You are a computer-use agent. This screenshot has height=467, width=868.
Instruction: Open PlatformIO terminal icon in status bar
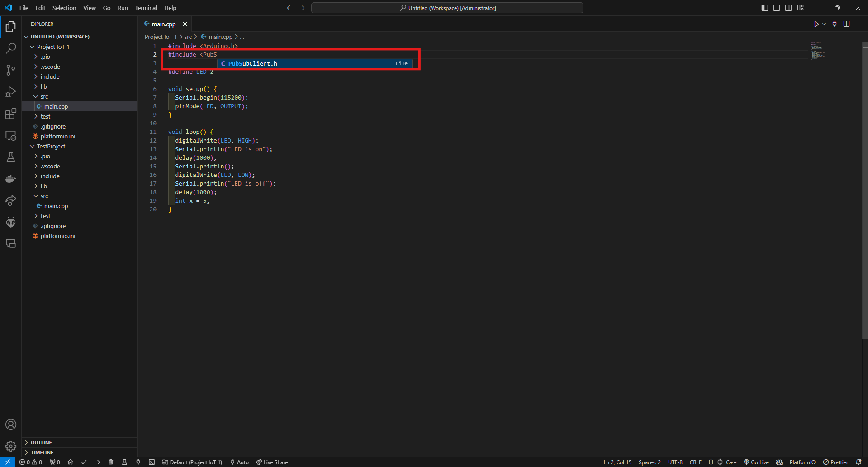click(152, 462)
